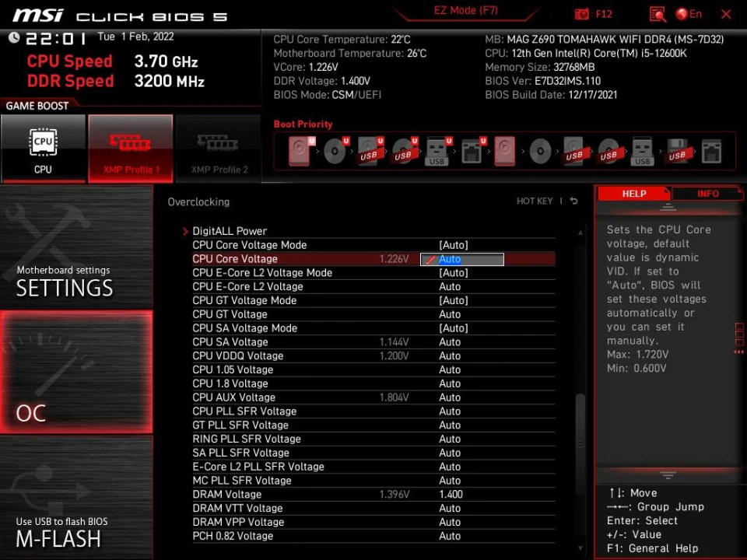Switch to the HELP tab
This screenshot has width=747, height=560.
[x=633, y=194]
